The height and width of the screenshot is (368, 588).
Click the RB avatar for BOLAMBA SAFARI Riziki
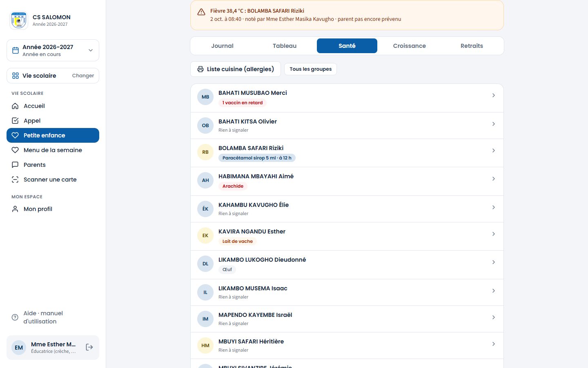(205, 152)
